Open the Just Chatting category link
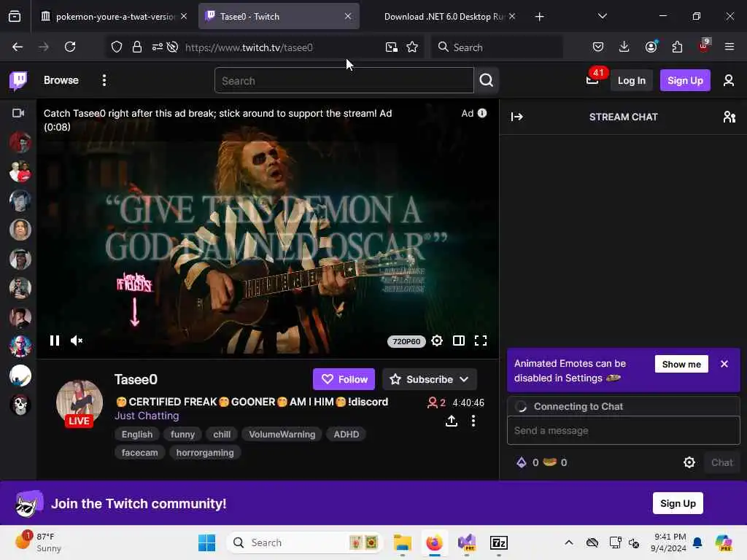The width and height of the screenshot is (747, 560). tap(147, 416)
